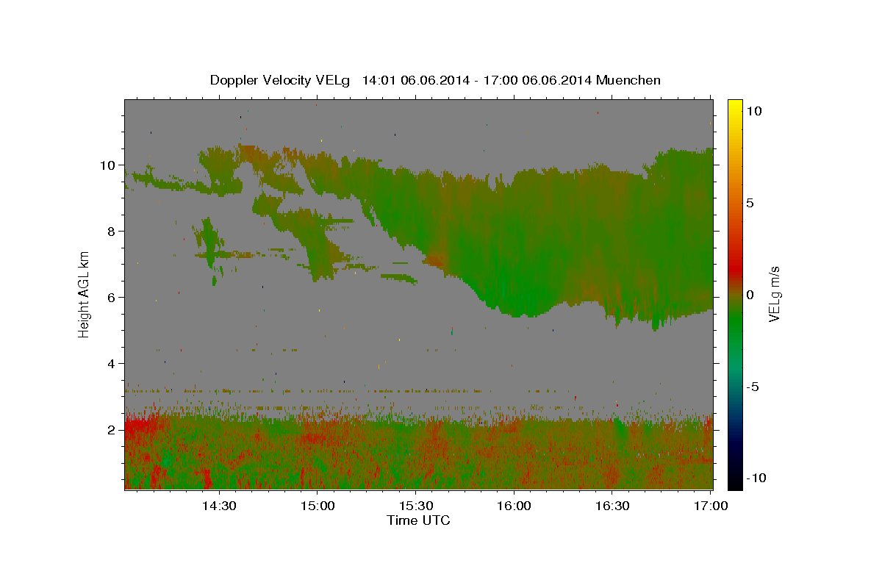Click the 14:30 time tick label
The height and width of the screenshot is (588, 882).
[x=219, y=506]
